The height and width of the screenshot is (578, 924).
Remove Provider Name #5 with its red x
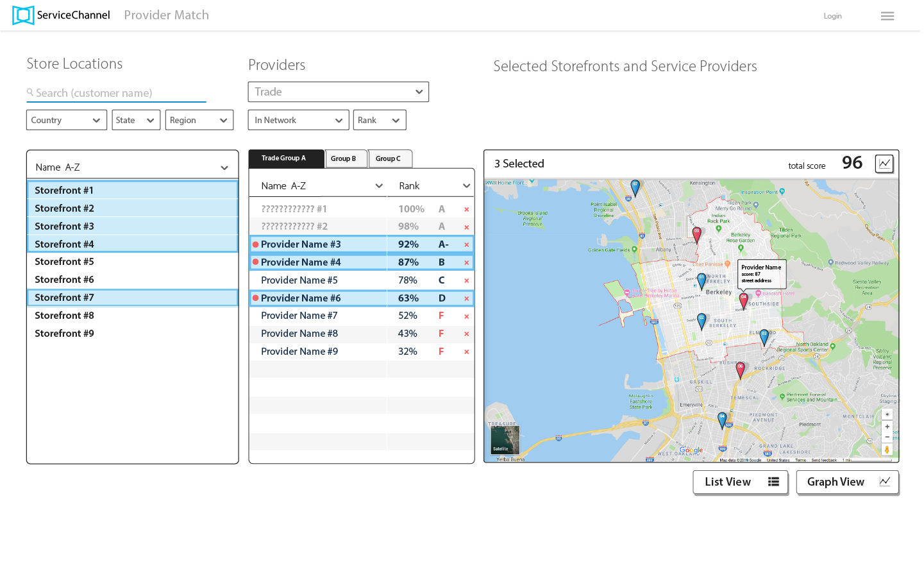[x=466, y=280]
